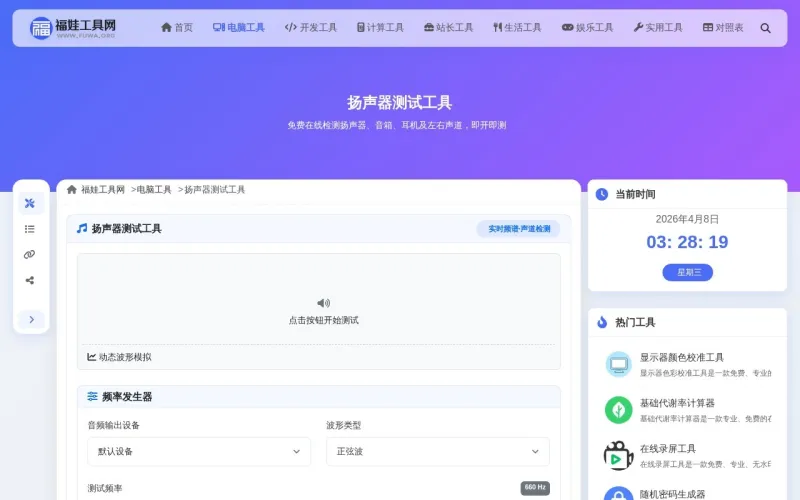Image resolution: width=800 pixels, height=500 pixels.
Task: Open the 娱乐工具 menu item
Action: 587,28
